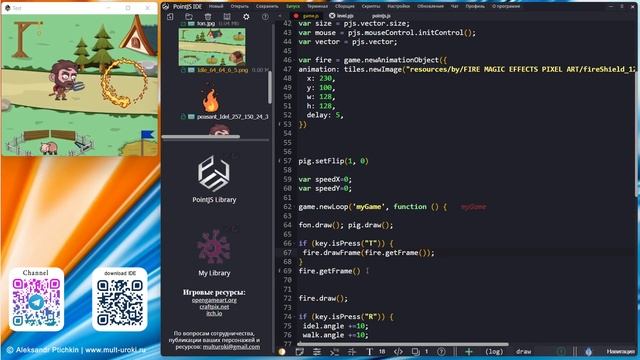Click the lock icon beside peasant_Idel file
This screenshot has height=360, width=640.
[x=183, y=116]
